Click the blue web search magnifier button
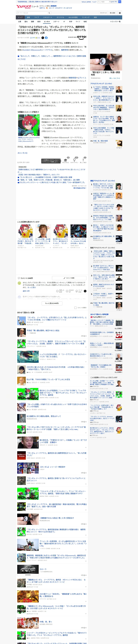This screenshot has width=138, height=644. pos(120,2)
